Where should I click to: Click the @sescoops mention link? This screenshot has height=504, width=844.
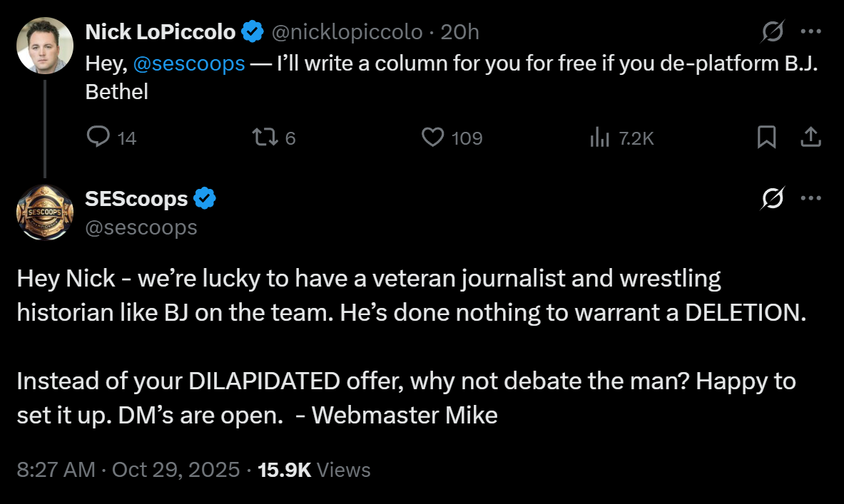point(189,63)
